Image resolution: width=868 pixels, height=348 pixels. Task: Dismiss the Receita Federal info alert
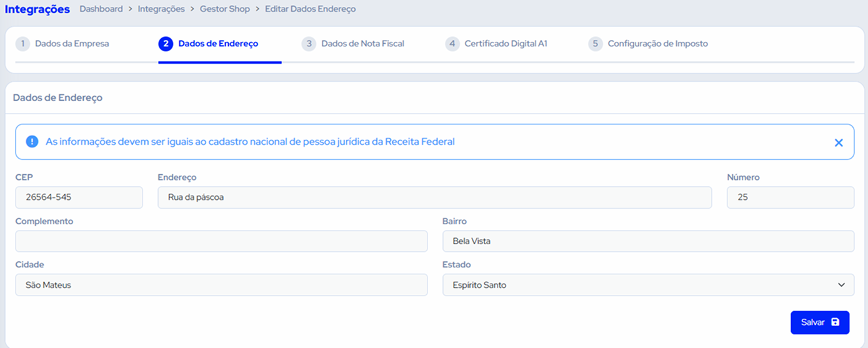click(x=839, y=142)
